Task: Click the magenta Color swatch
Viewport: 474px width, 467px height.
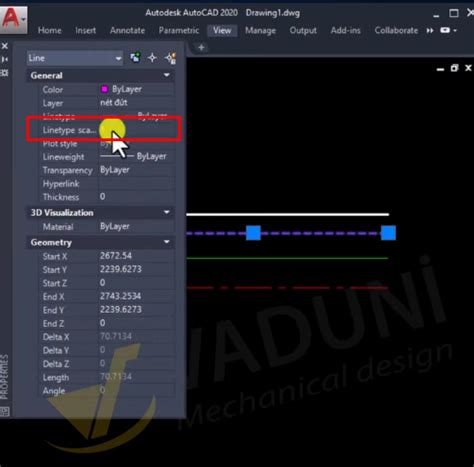Action: [x=104, y=89]
